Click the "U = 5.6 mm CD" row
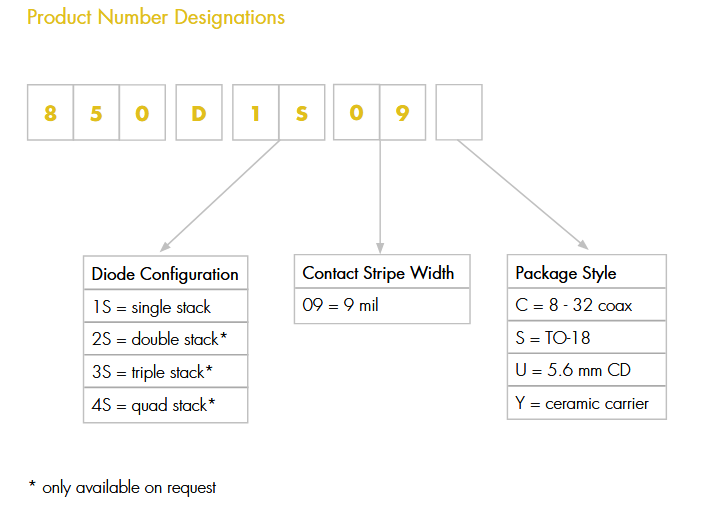The width and height of the screenshot is (727, 531). point(586,370)
